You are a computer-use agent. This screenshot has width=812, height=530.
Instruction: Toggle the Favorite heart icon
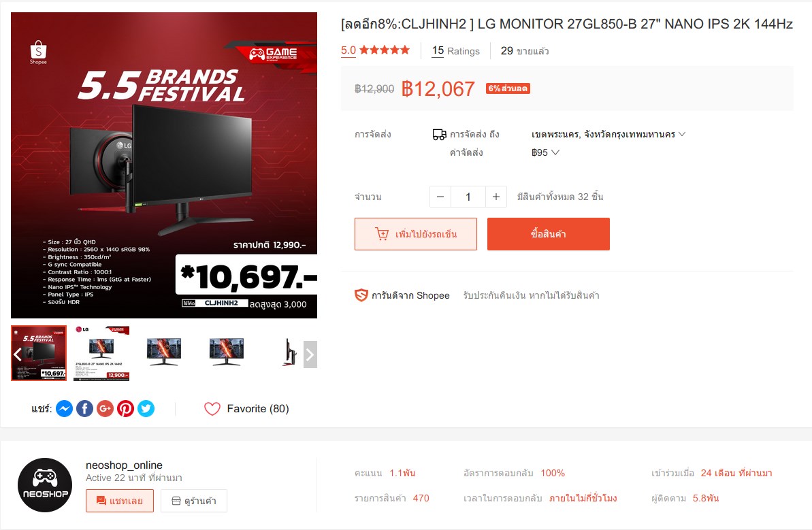click(x=212, y=409)
